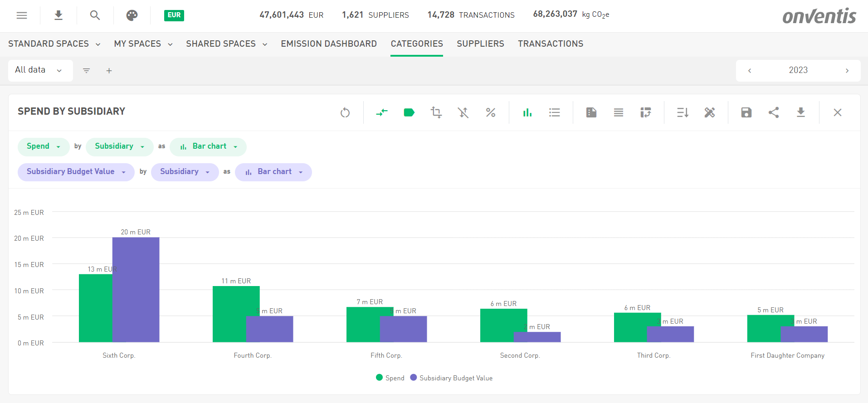Open the color palette icon in the top bar
Screen dimensions: 868x403
click(x=132, y=15)
